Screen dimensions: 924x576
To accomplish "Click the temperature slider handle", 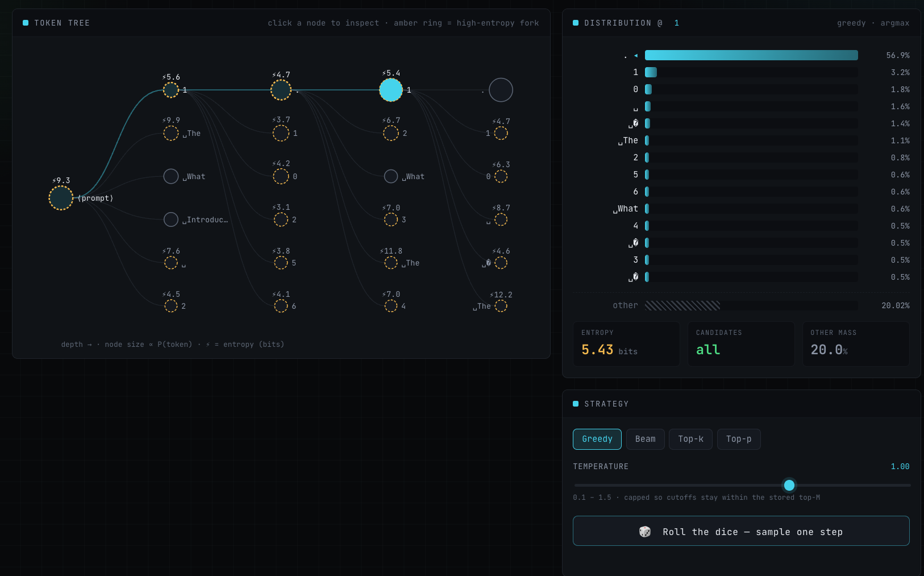I will [789, 485].
